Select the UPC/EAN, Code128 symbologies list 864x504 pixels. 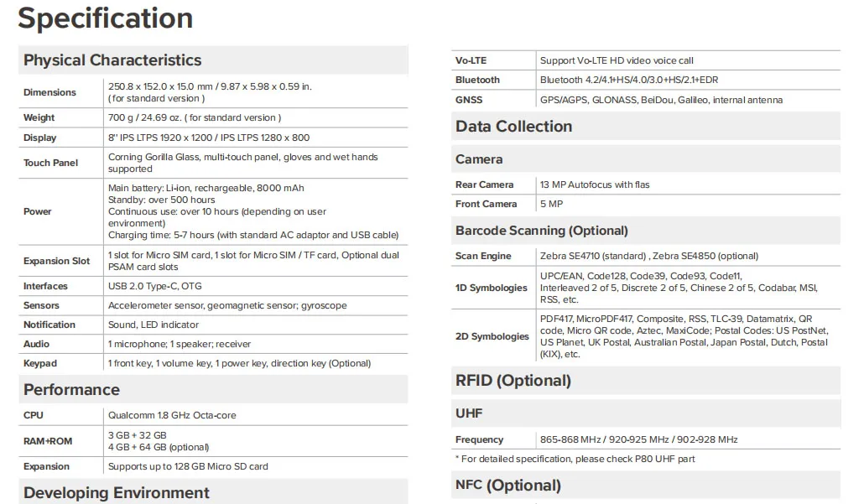(x=679, y=288)
